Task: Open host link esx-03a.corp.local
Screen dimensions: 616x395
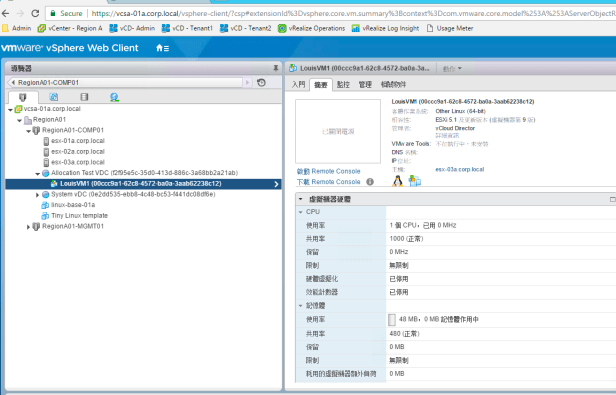Action: [460, 169]
